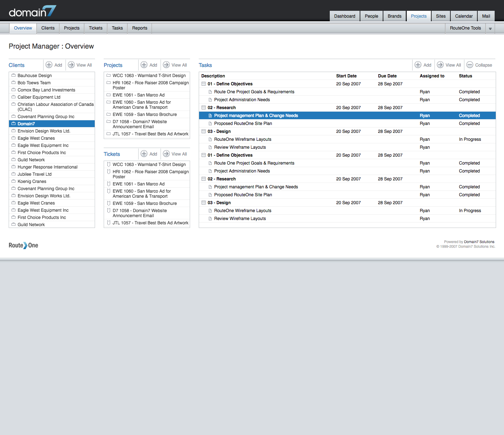504x435 pixels.
Task: Click the Domain7 Solutions footer link
Action: click(x=479, y=242)
